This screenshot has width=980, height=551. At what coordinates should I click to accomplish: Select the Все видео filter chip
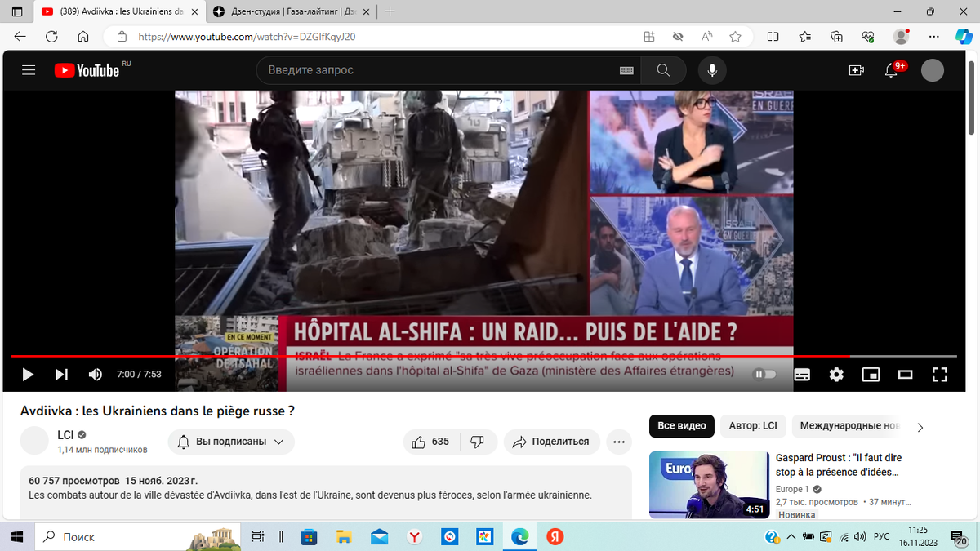coord(682,426)
